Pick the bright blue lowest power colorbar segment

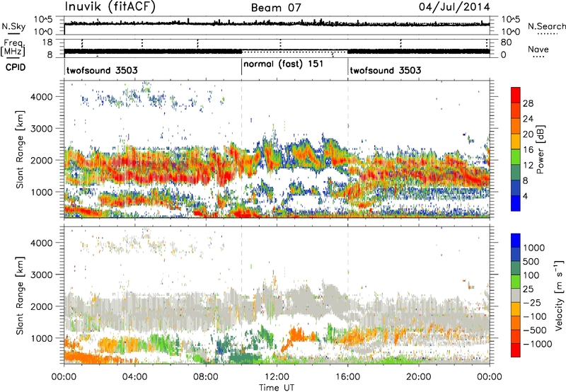point(516,203)
